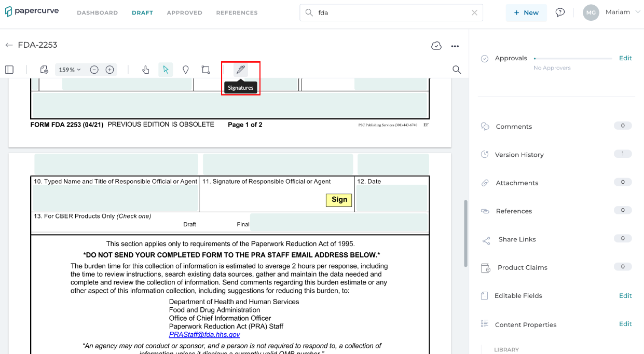Switch to the Draft tab
Viewport: 644px width, 354px height.
click(142, 13)
